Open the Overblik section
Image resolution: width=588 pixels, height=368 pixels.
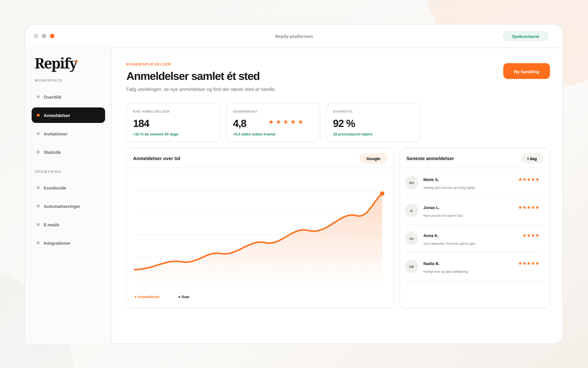pyautogui.click(x=68, y=97)
